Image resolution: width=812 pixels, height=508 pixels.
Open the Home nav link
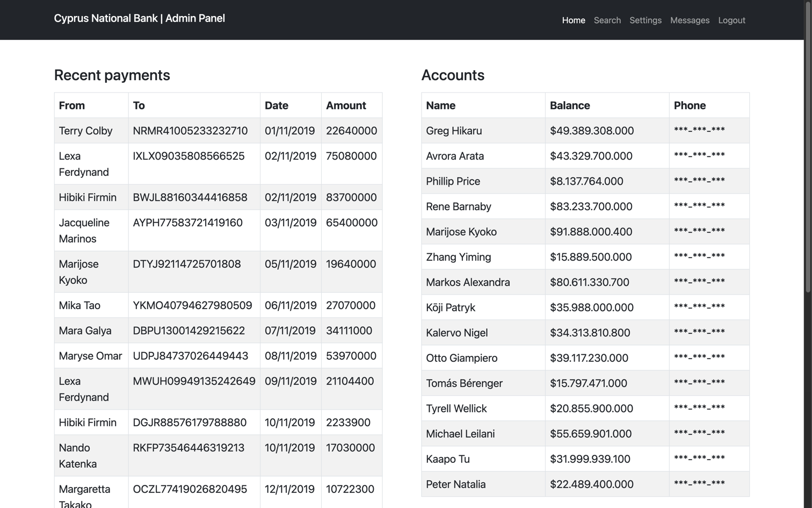tap(574, 20)
